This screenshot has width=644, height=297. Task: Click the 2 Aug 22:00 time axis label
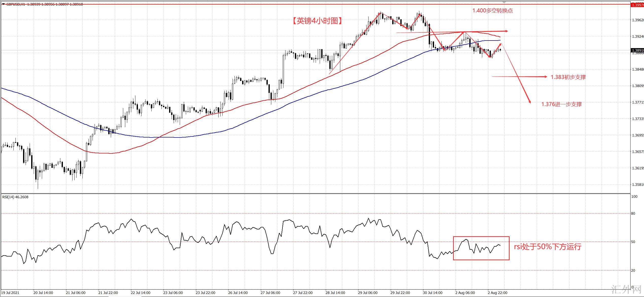pyautogui.click(x=497, y=293)
